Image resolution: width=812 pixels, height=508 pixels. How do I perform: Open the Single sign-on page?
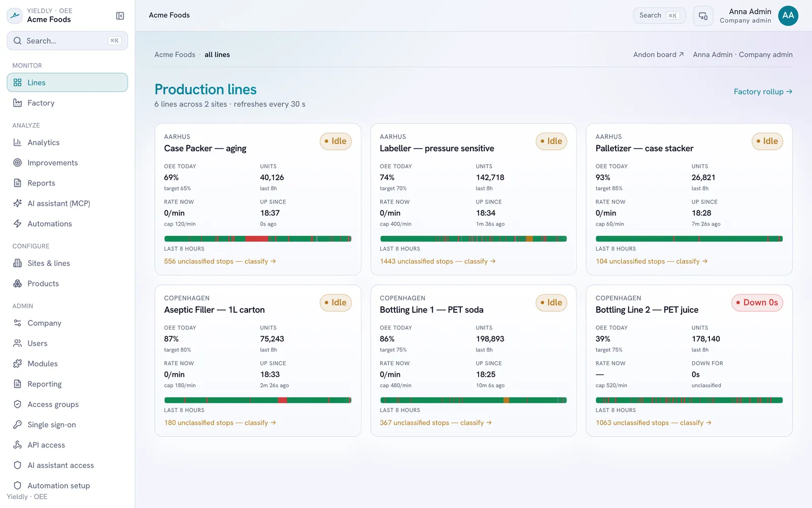click(x=67, y=425)
